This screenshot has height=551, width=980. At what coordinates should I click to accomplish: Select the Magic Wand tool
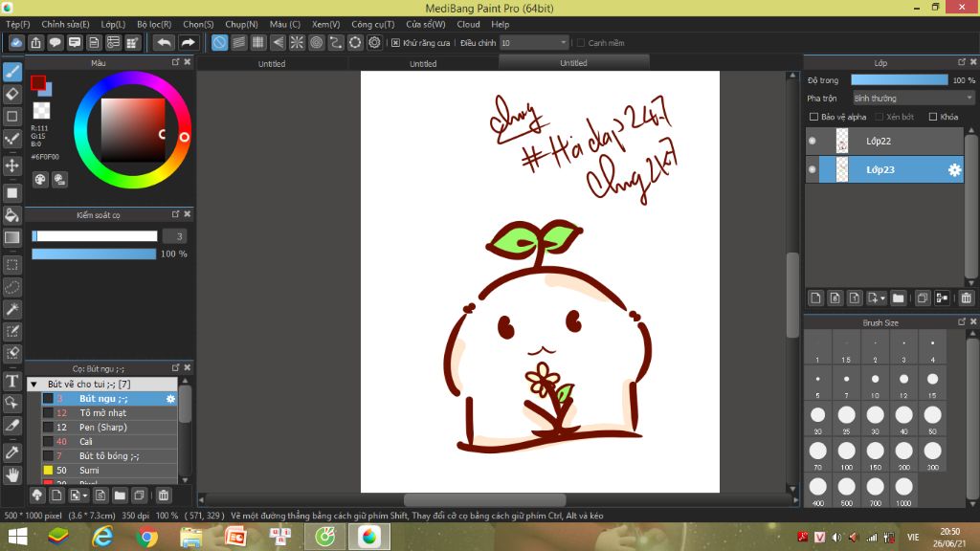[11, 309]
